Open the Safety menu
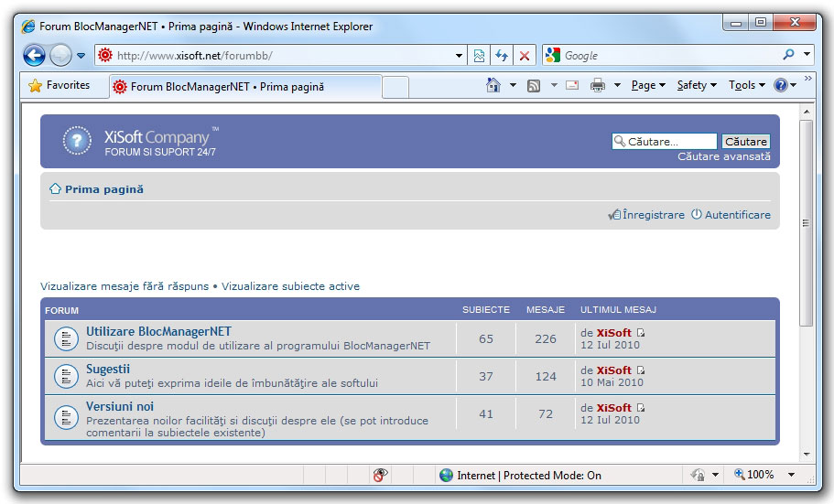Viewport: 834px width, 504px height. tap(697, 85)
